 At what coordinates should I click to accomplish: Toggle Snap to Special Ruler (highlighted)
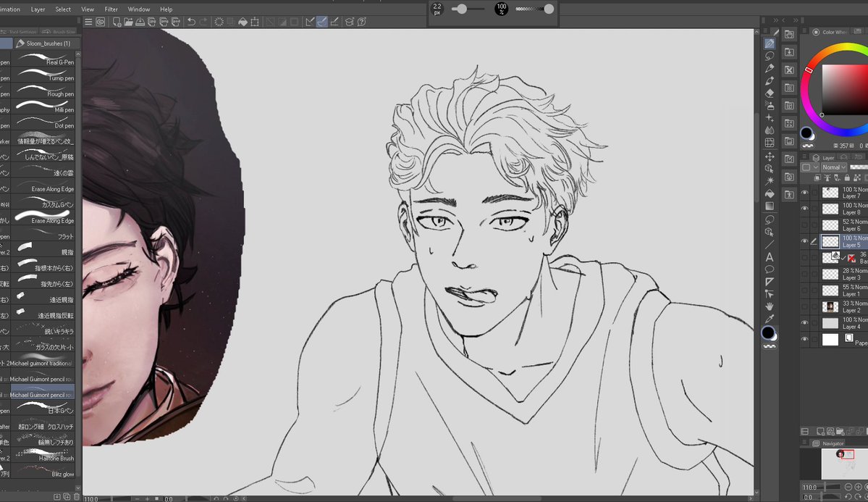(322, 22)
